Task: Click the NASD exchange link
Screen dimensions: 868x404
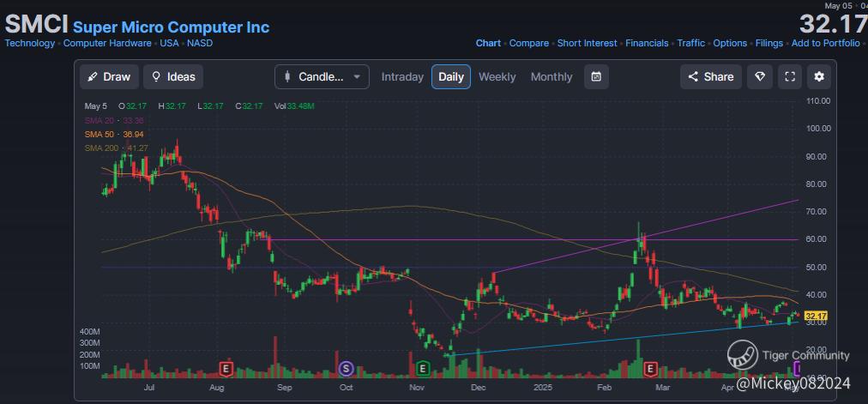Action: tap(200, 43)
